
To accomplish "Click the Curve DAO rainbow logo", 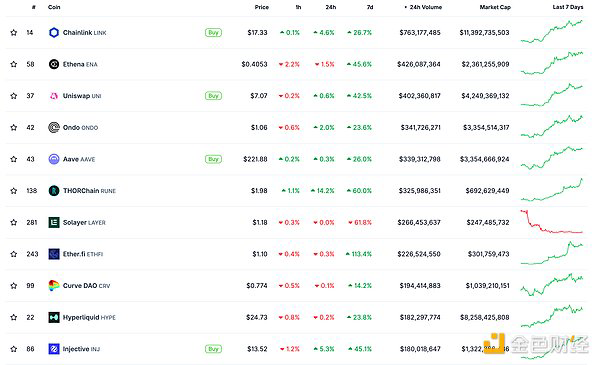I will (x=54, y=285).
